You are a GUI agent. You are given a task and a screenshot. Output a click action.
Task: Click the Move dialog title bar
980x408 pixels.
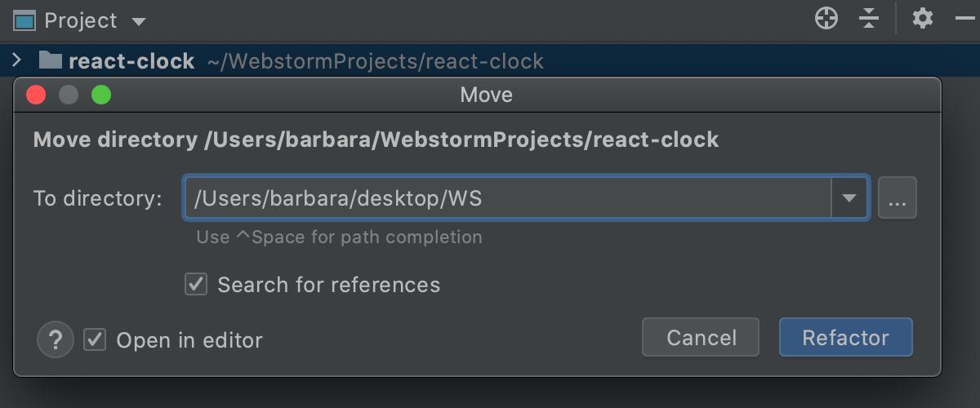coord(487,95)
